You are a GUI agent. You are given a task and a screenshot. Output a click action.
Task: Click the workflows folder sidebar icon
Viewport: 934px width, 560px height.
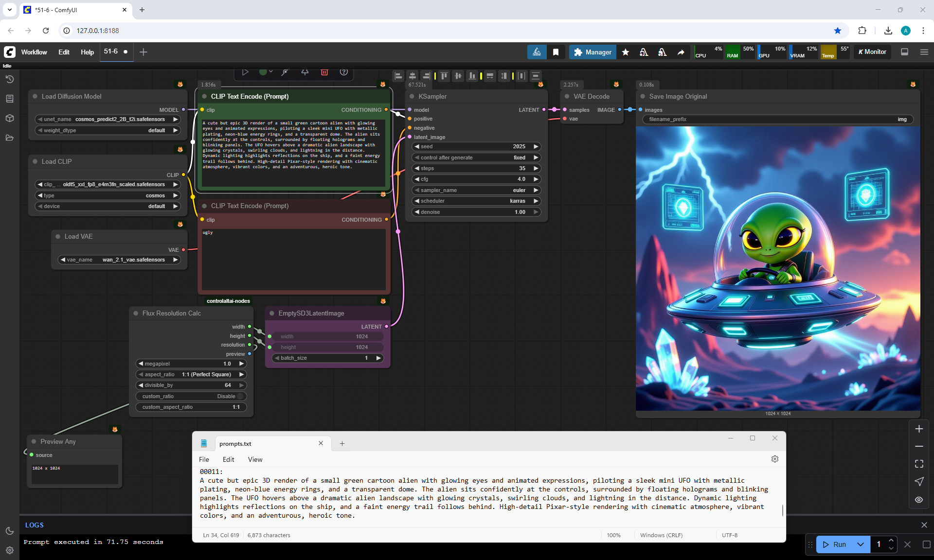click(x=9, y=138)
